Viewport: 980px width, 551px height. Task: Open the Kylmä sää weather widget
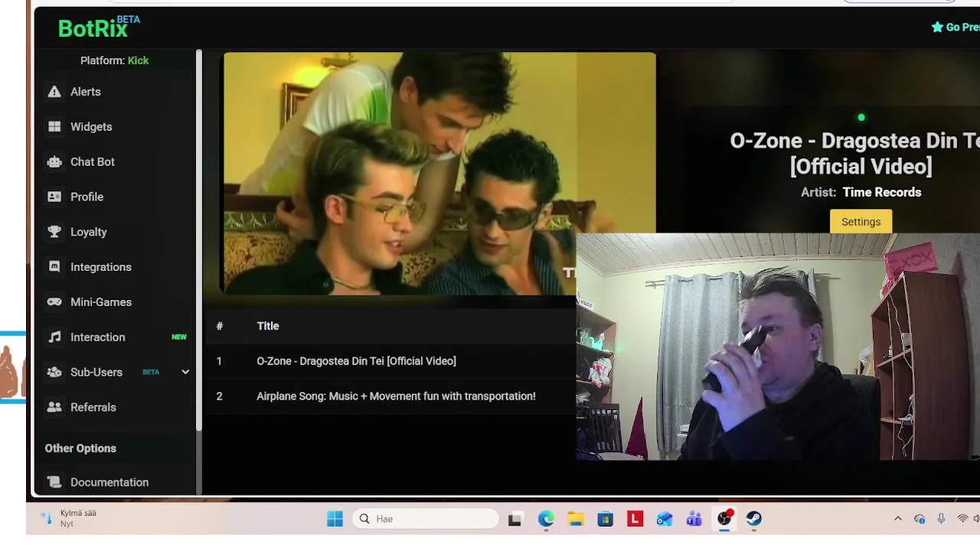click(x=70, y=518)
